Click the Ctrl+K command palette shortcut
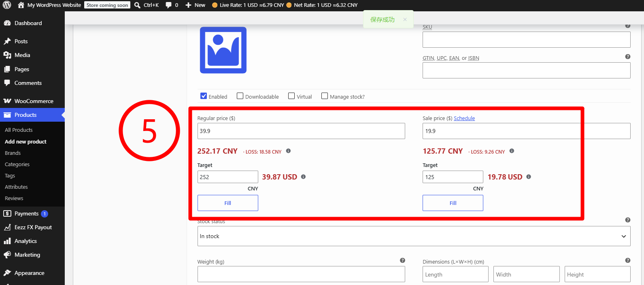644x285 pixels. tap(151, 5)
